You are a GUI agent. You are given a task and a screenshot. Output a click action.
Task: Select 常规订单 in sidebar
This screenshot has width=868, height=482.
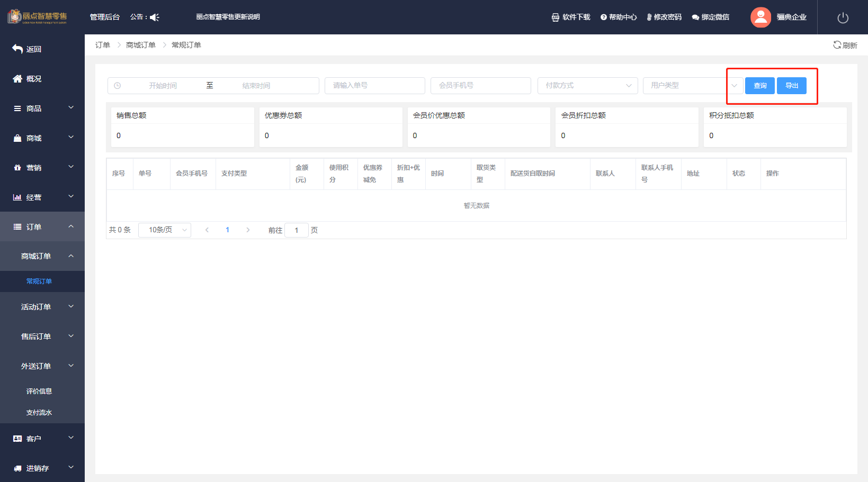39,281
